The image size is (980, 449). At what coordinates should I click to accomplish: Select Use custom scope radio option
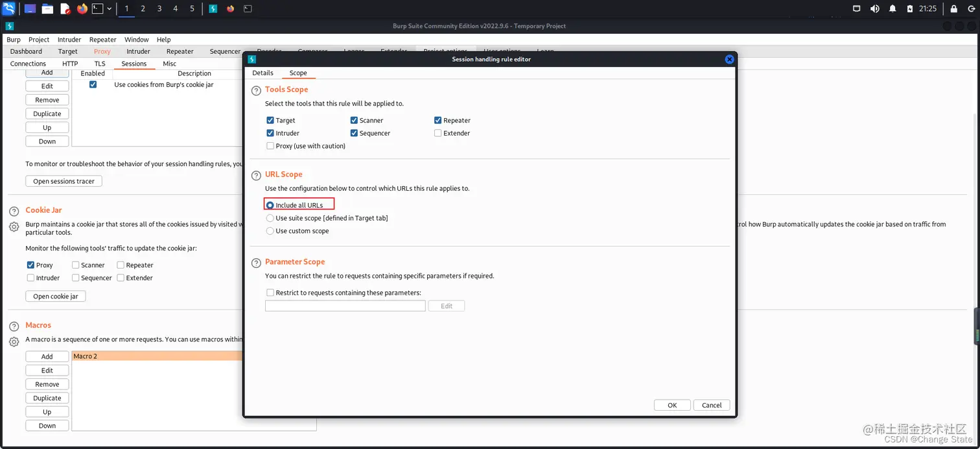pyautogui.click(x=270, y=231)
